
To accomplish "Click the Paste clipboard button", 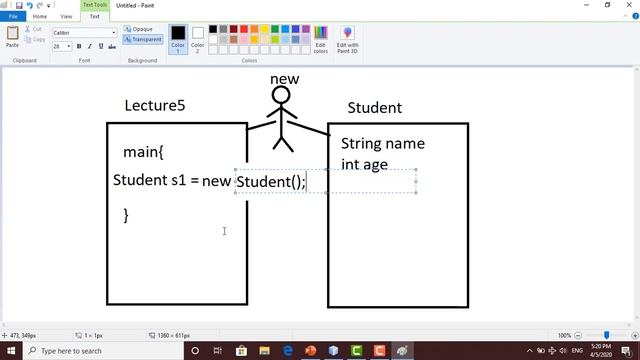I will pos(12,36).
